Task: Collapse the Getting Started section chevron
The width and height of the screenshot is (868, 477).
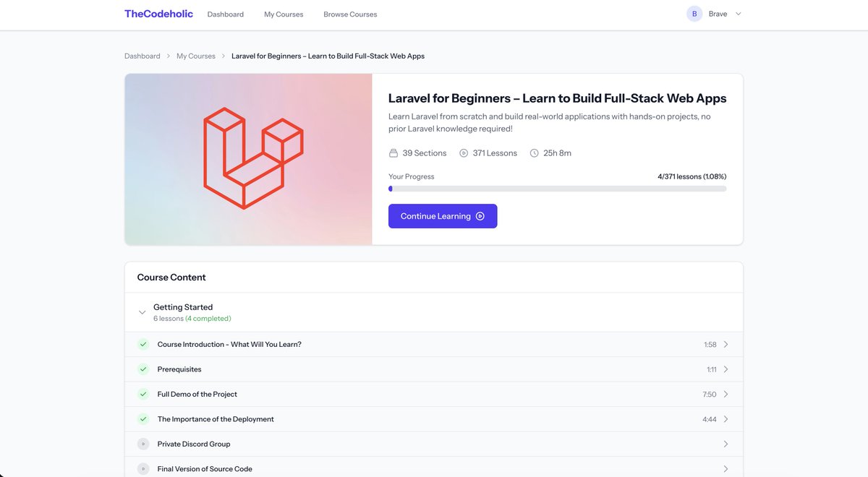Action: [142, 312]
